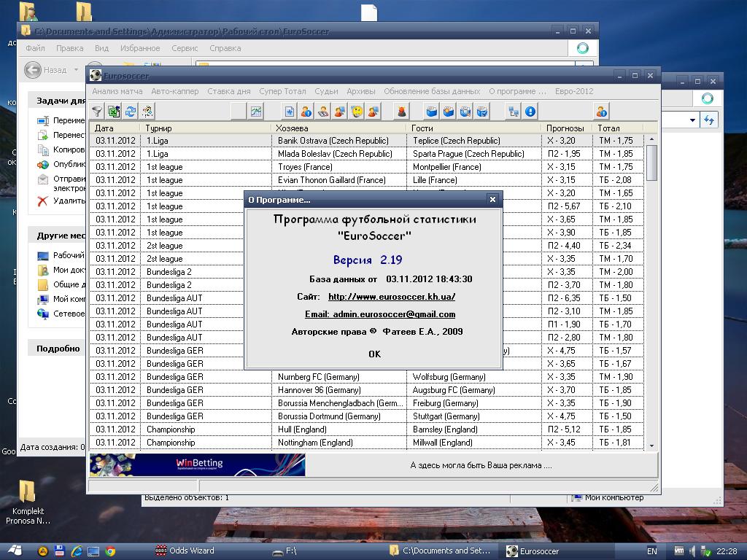Switch to C:\Documents and Set… taskbar button
The height and width of the screenshot is (560, 747).
[440, 551]
